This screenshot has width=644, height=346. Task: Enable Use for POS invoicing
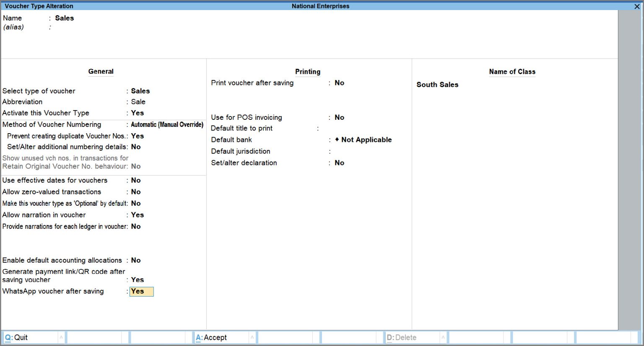(x=339, y=117)
